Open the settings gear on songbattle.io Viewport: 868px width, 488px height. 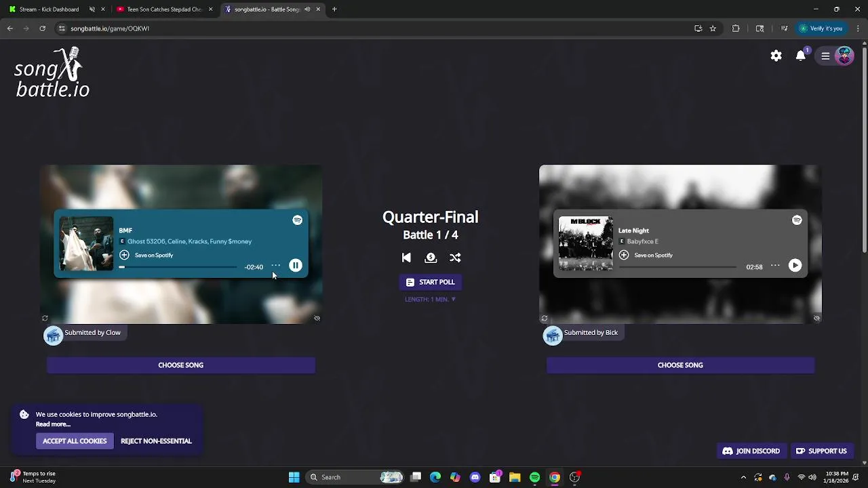click(776, 56)
